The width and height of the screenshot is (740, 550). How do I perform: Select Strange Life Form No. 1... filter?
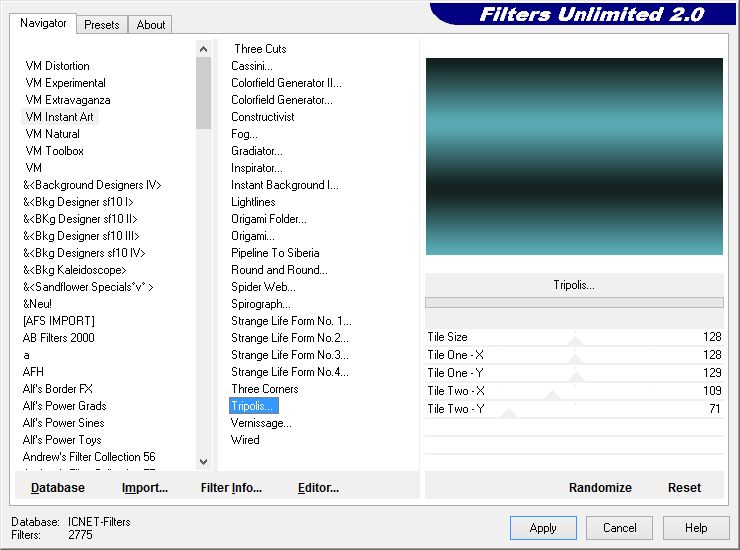(x=291, y=321)
